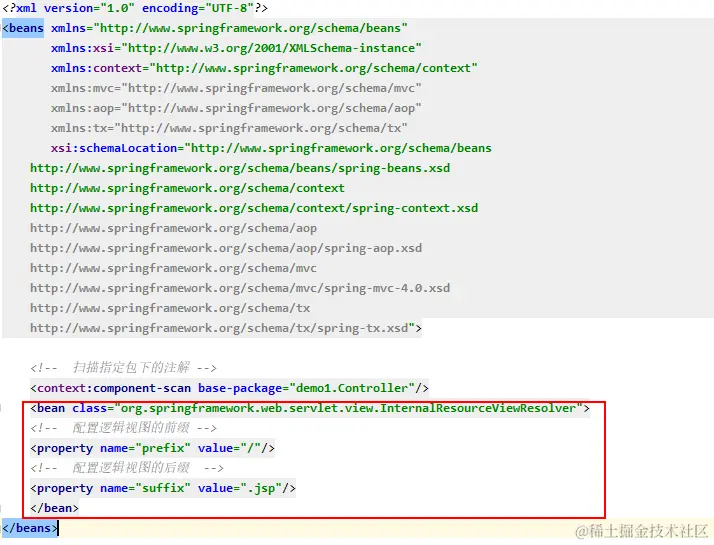714x545 pixels.
Task: Click the green schema/context URL line
Action: click(x=187, y=188)
